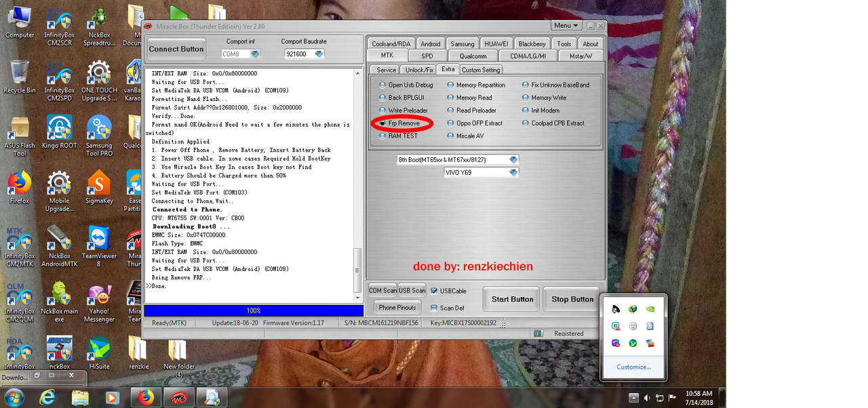Open the Custom Setting sub-tab

tap(481, 70)
